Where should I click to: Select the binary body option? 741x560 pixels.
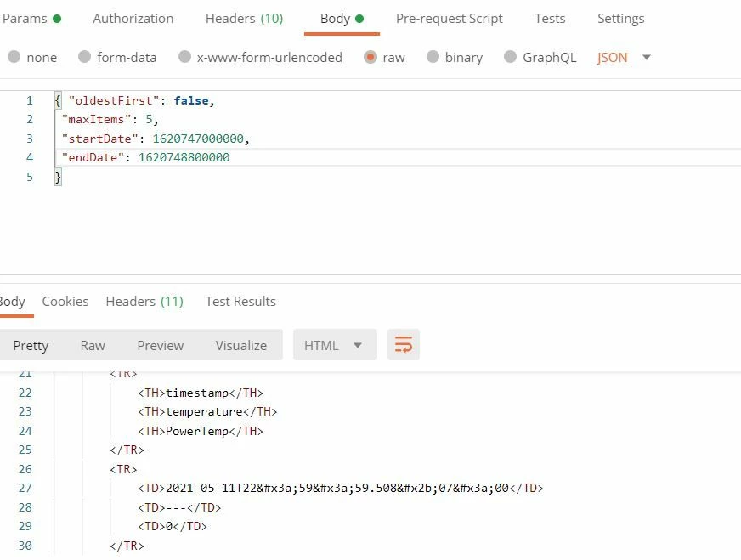tap(433, 57)
